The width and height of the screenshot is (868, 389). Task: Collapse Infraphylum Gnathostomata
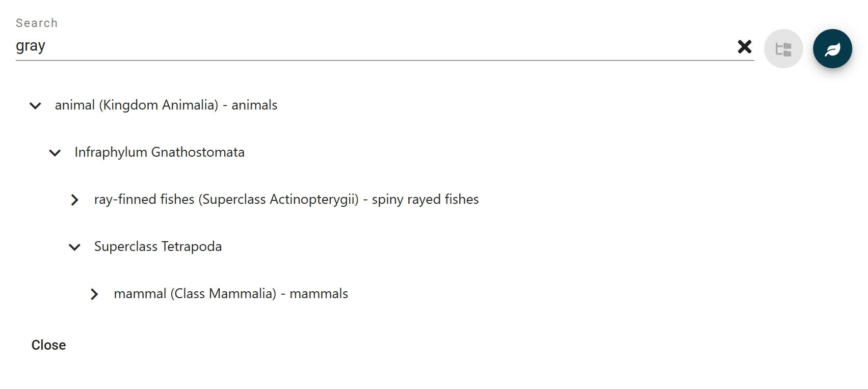pyautogui.click(x=54, y=153)
